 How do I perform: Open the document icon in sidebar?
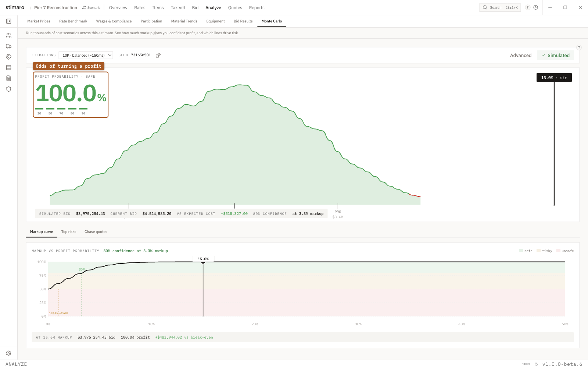point(8,78)
